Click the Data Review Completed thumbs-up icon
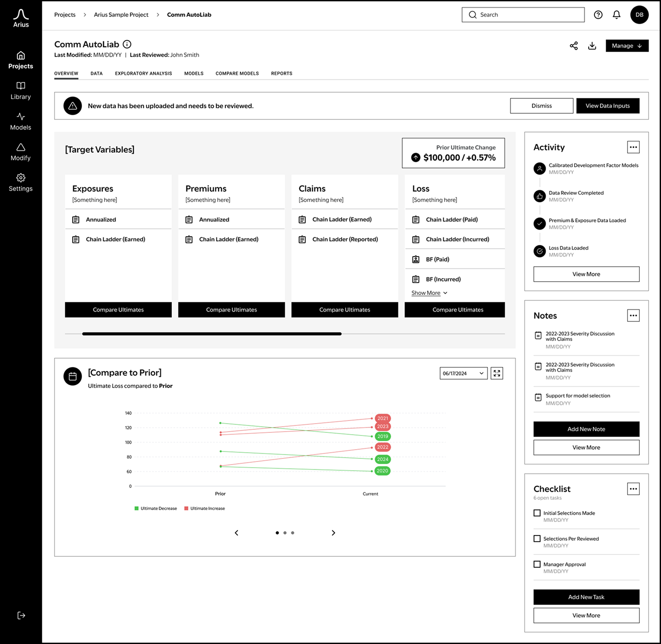The image size is (661, 644). click(540, 196)
